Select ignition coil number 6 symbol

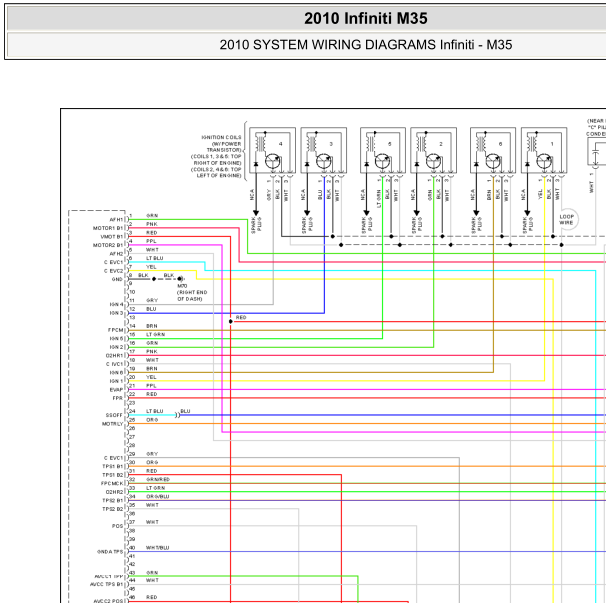493,150
